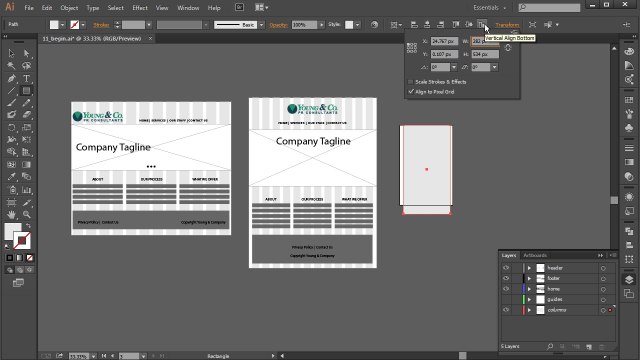Toggle visibility of home layer
Viewport: 640px width, 360px height.
click(506, 289)
